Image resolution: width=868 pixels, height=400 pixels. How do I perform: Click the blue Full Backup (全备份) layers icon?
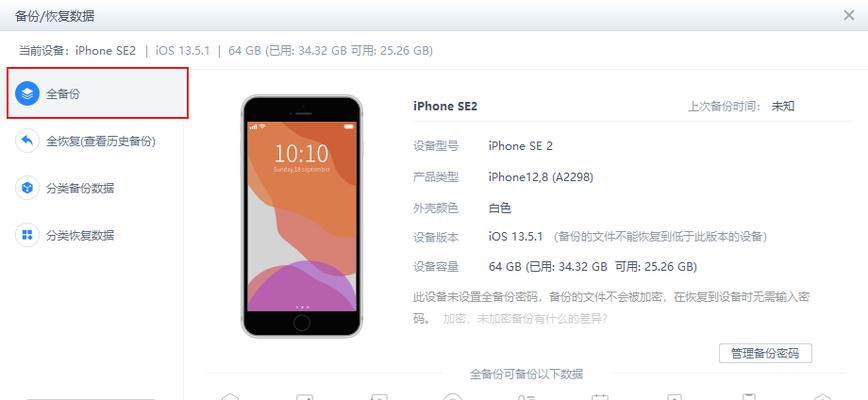27,93
